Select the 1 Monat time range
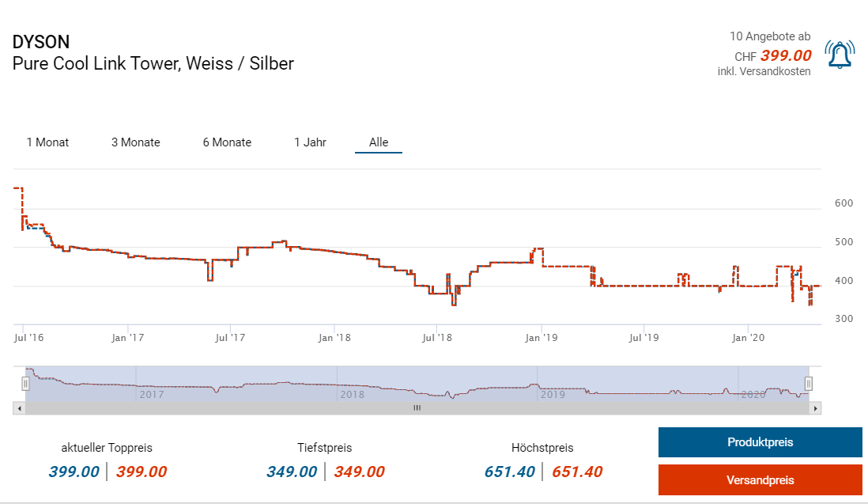The width and height of the screenshot is (868, 504). point(47,142)
